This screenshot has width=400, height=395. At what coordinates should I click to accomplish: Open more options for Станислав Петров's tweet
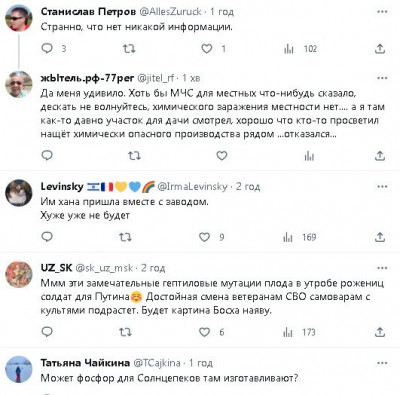(x=382, y=12)
